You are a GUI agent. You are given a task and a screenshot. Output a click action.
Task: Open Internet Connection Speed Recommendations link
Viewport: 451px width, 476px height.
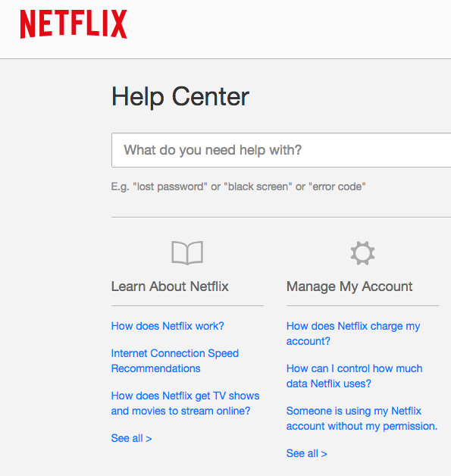pyautogui.click(x=175, y=361)
